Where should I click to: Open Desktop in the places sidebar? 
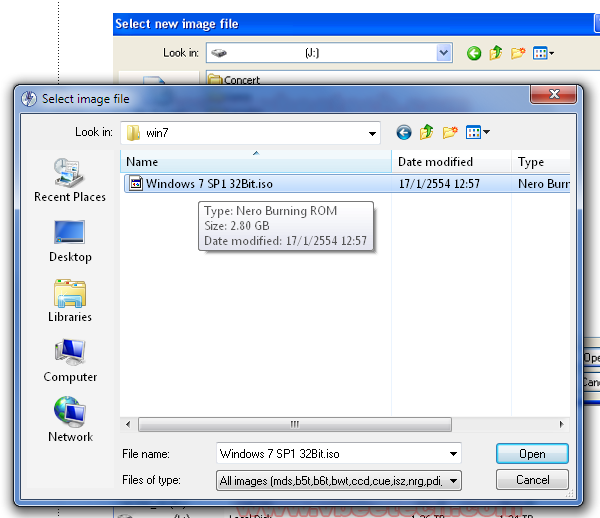[x=70, y=241]
